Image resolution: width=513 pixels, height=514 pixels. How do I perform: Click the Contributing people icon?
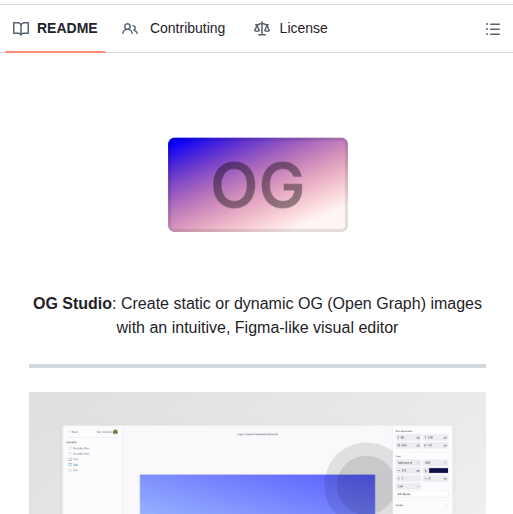(130, 29)
